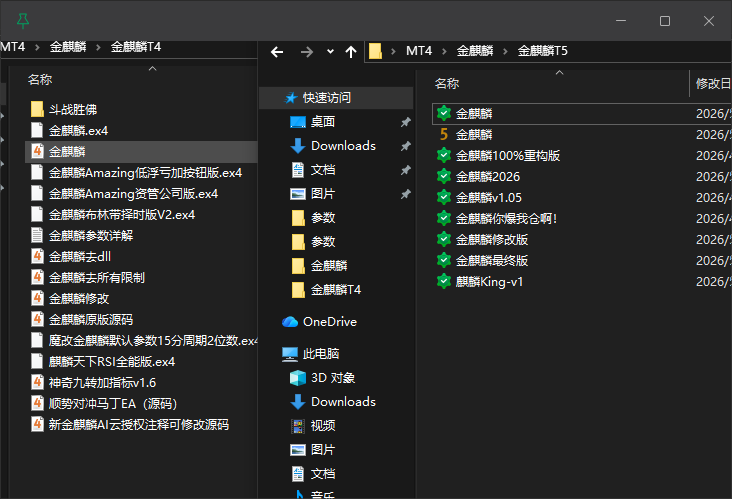
Task: Select 此电脑 in navigation pane
Action: pyautogui.click(x=321, y=354)
